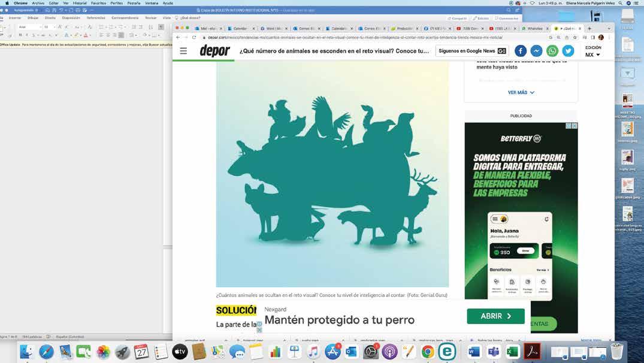Viewport: 644px width, 363px height.
Task: Click ¿Qué desea? search box in Word
Action: pyautogui.click(x=189, y=18)
